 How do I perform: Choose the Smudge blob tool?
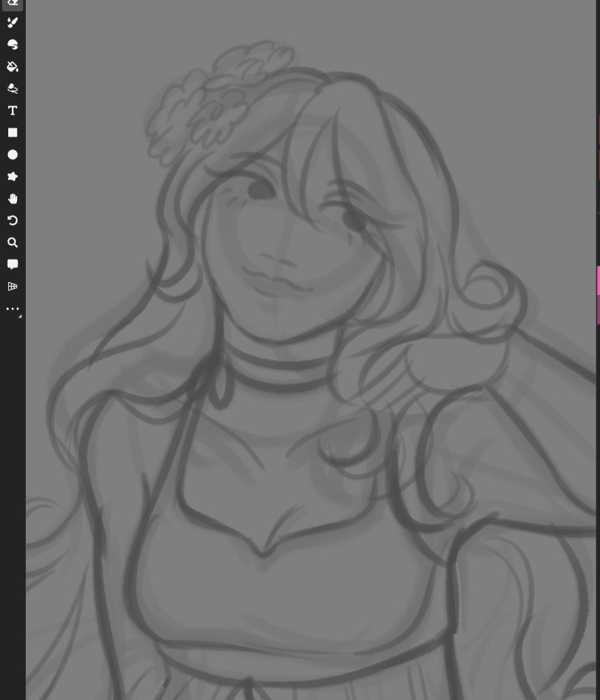(12, 44)
